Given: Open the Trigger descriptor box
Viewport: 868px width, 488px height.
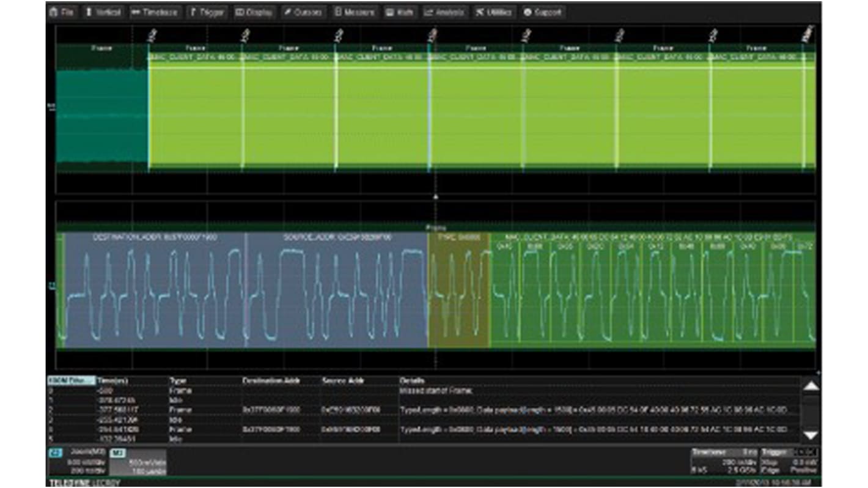Looking at the screenshot, I should pos(789,462).
